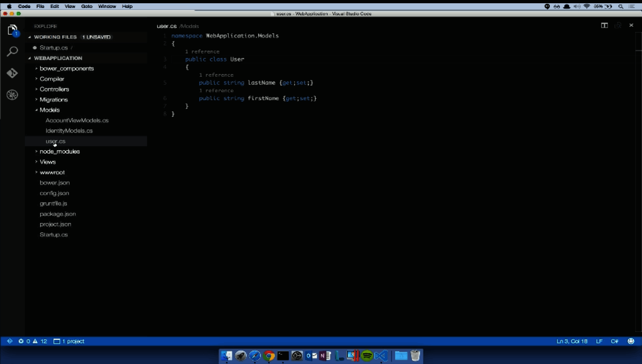Click the '1 reference' lens above class User
The height and width of the screenshot is (364, 642).
click(x=202, y=52)
